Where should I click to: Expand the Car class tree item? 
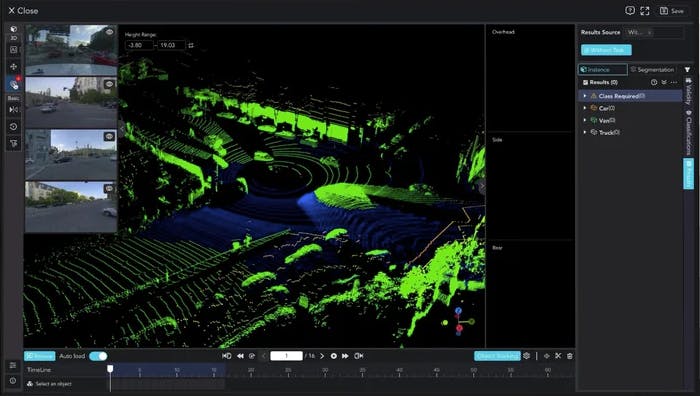click(585, 108)
